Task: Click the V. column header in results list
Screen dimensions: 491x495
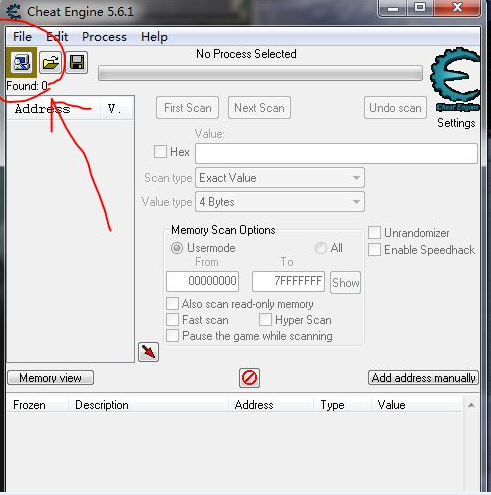Action: point(117,108)
